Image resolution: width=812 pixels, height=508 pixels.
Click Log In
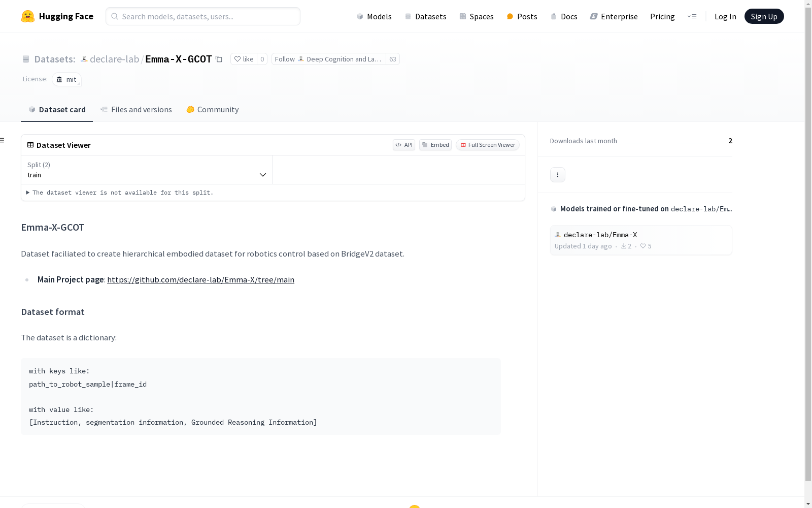point(725,16)
